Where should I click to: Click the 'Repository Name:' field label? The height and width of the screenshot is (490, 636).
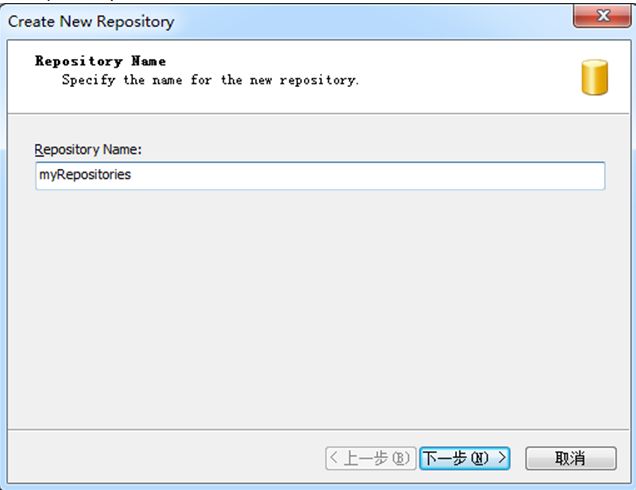(88, 149)
